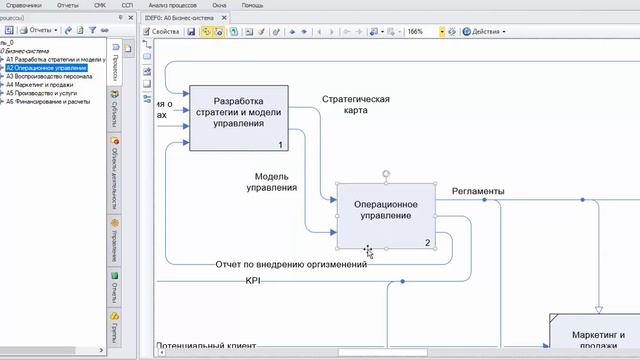Expand the A1 Разработка стратегии tree node
Viewport: 640px width, 360px height.
coord(2,60)
